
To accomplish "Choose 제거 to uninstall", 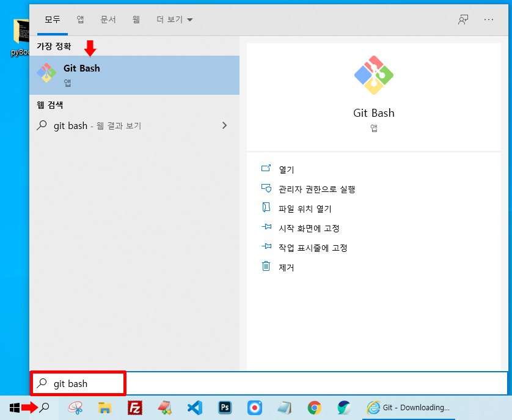I will 286,267.
